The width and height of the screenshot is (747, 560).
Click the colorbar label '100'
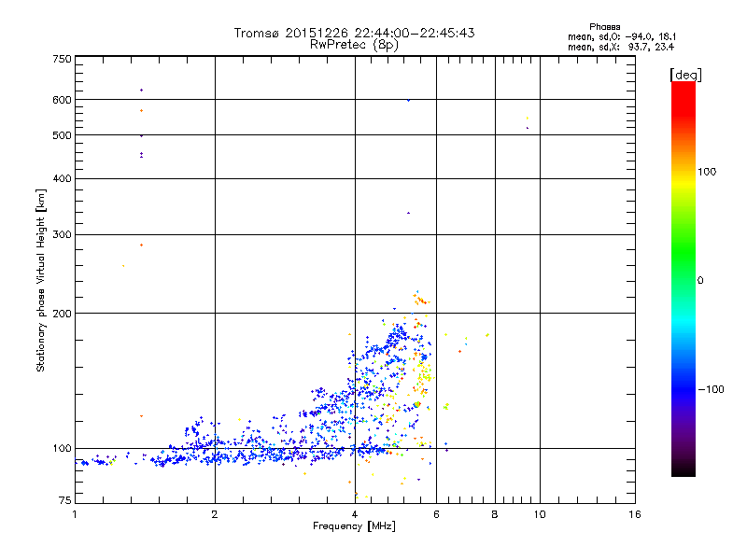pos(707,172)
